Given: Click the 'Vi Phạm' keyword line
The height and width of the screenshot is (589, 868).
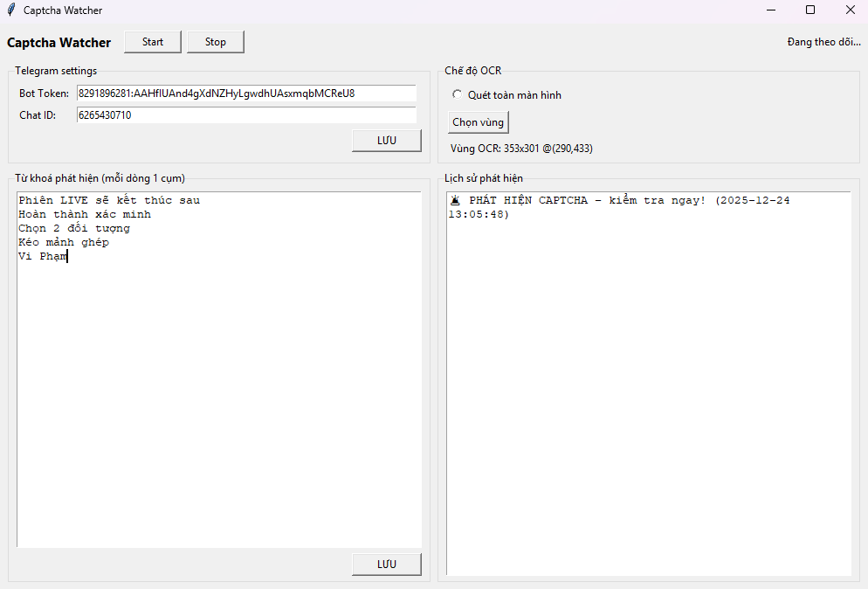Looking at the screenshot, I should pyautogui.click(x=42, y=256).
